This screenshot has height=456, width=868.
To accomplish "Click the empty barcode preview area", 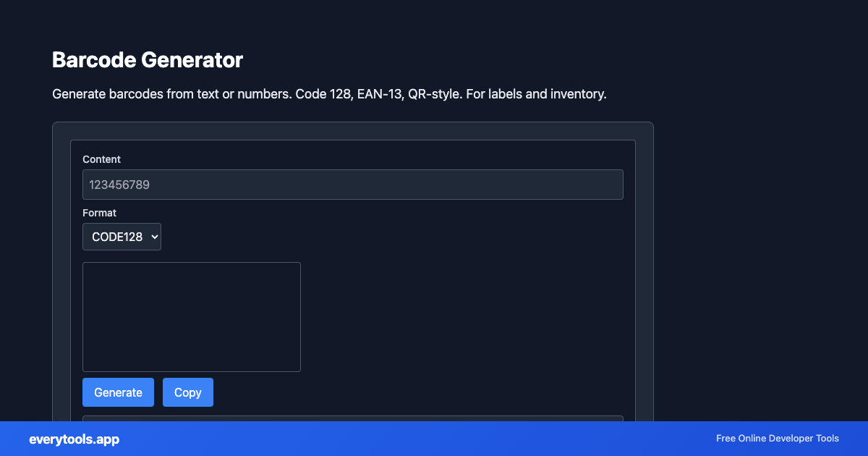I will (191, 316).
